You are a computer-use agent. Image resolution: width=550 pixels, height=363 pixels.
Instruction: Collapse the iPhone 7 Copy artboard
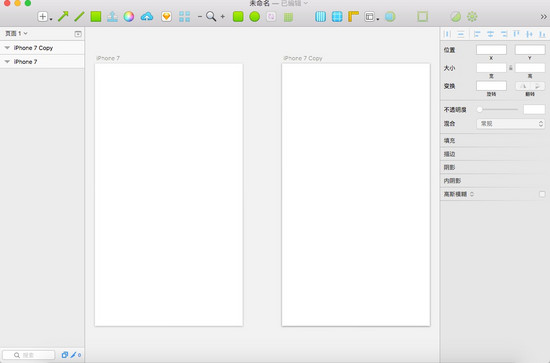point(7,48)
